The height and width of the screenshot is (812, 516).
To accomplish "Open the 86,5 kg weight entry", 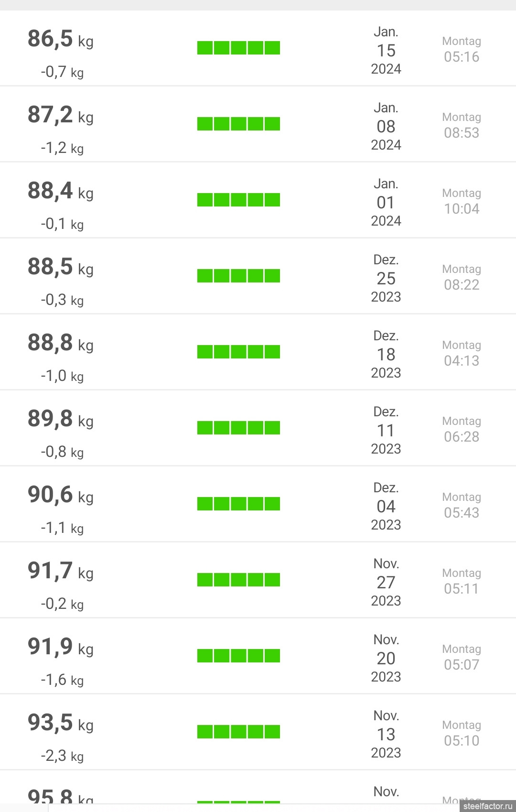I will tap(60, 39).
